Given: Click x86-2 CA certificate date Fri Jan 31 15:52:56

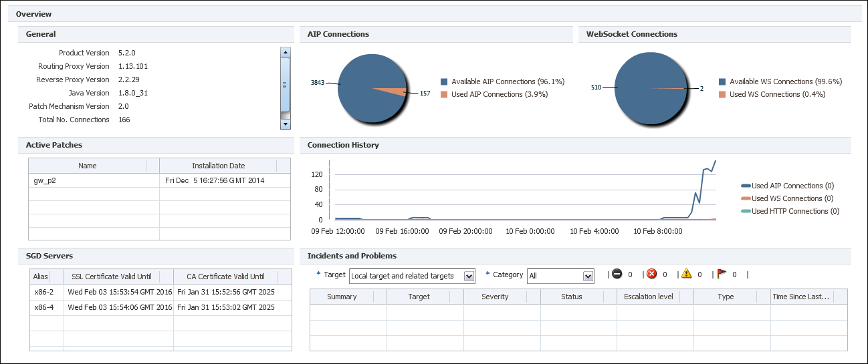Looking at the screenshot, I should [226, 291].
